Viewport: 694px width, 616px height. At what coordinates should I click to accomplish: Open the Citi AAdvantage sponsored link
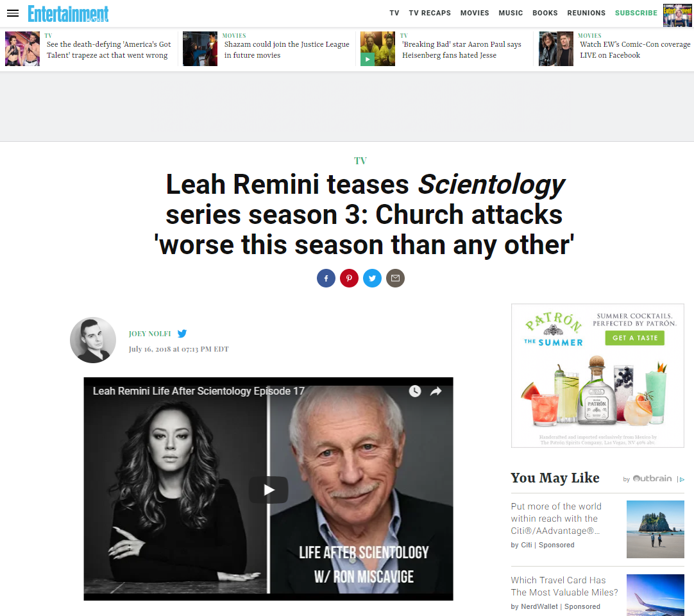click(x=556, y=518)
